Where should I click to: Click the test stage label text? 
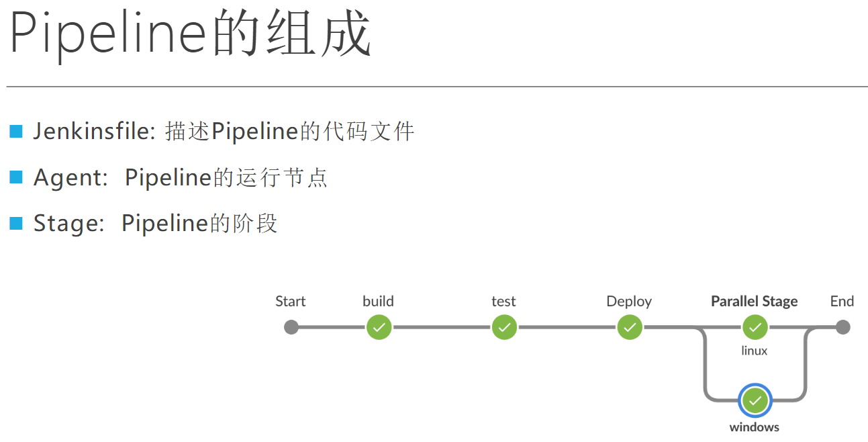pyautogui.click(x=503, y=302)
